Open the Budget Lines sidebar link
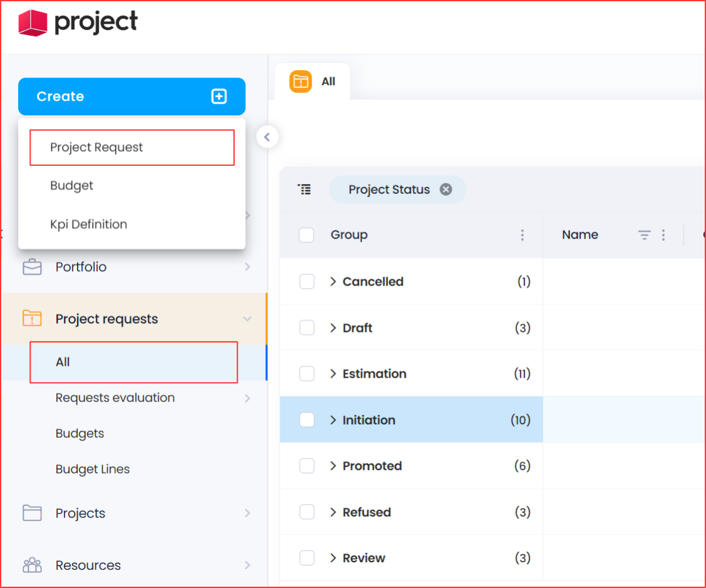The height and width of the screenshot is (588, 706). pos(93,469)
